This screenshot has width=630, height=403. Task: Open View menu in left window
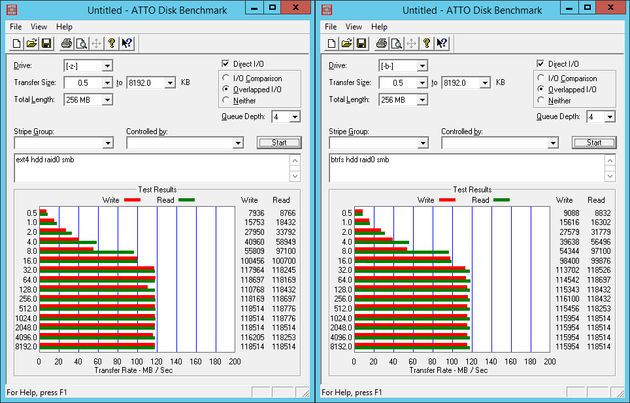pos(39,27)
